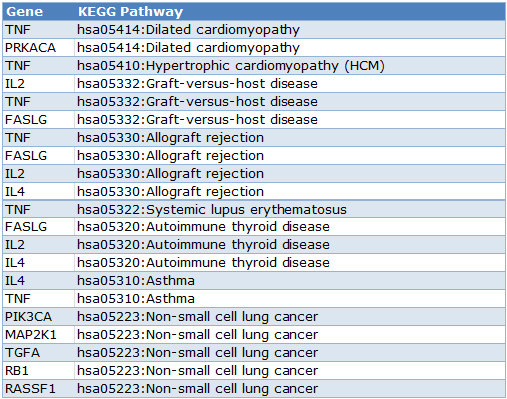Click the Non-small cell lung cancer cell for MAP2K1
The width and height of the screenshot is (507, 399).
290,335
